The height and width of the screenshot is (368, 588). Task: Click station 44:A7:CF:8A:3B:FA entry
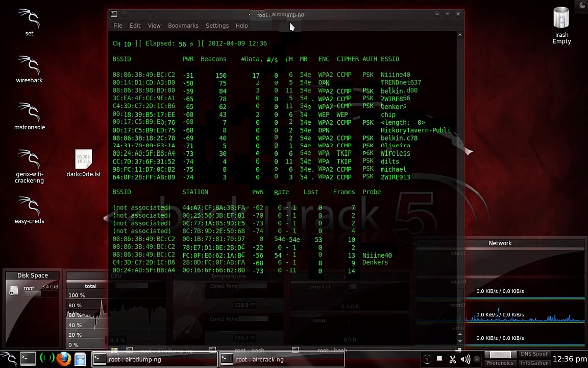[213, 208]
